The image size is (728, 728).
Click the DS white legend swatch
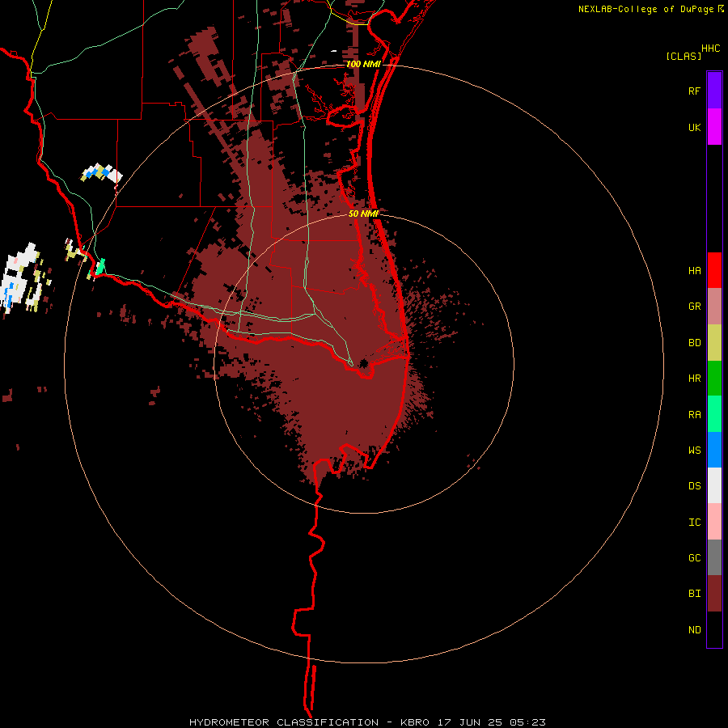(x=714, y=485)
